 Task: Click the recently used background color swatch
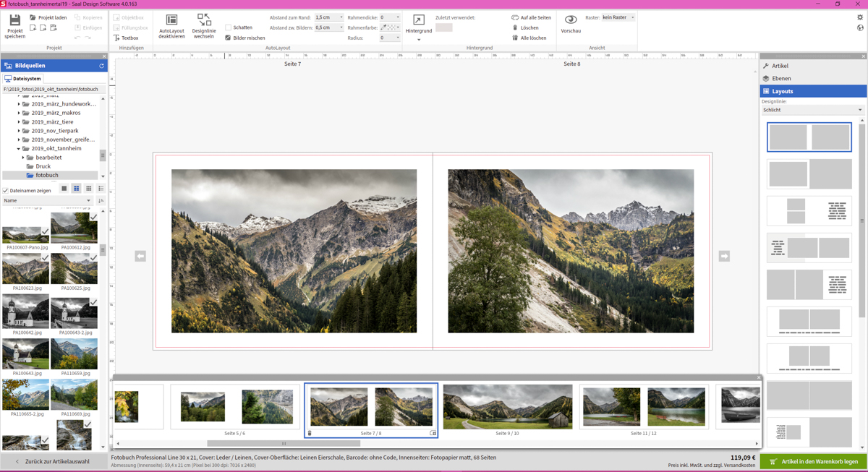[x=443, y=27]
